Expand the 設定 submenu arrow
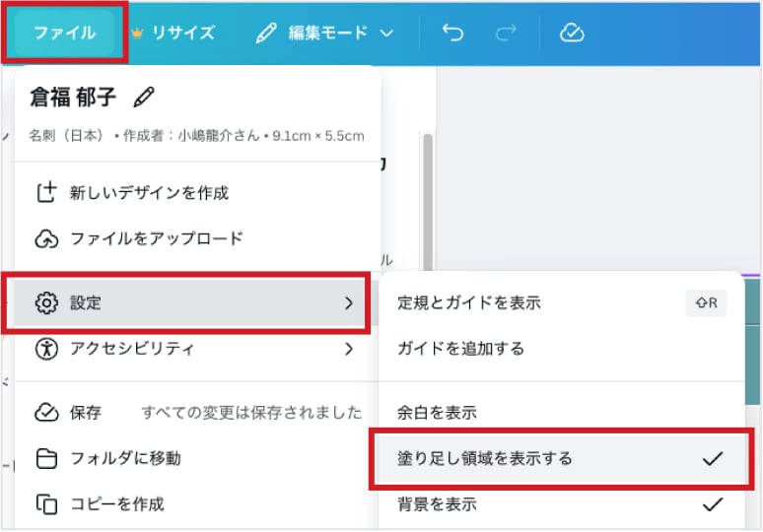 pyautogui.click(x=348, y=303)
